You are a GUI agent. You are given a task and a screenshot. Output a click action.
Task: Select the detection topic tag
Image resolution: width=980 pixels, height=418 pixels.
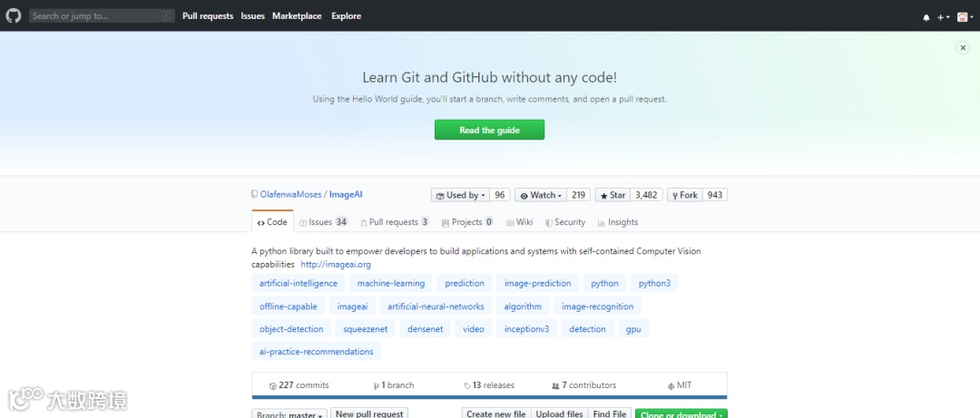[x=587, y=328]
